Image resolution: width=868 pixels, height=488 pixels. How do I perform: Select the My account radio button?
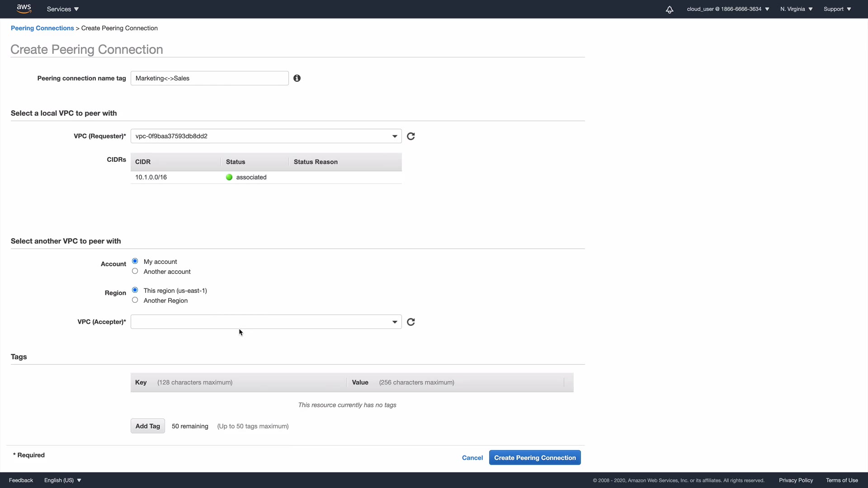[x=135, y=261]
